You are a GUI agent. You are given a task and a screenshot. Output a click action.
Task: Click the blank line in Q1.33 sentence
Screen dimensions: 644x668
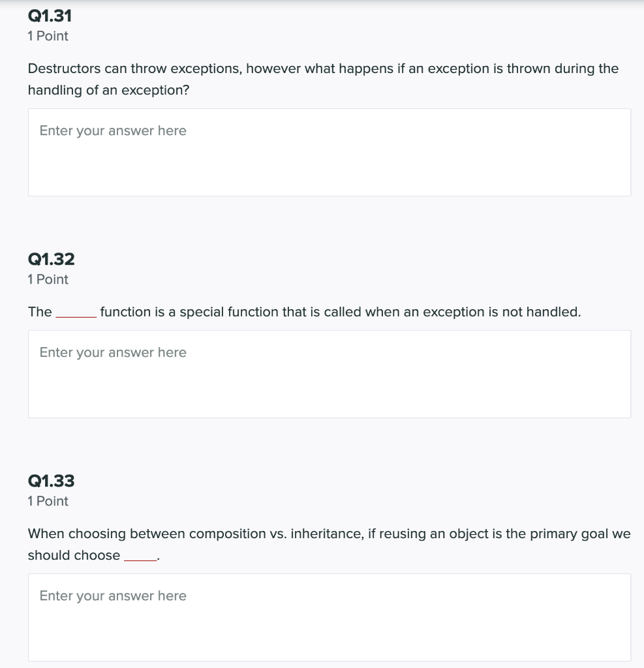140,555
